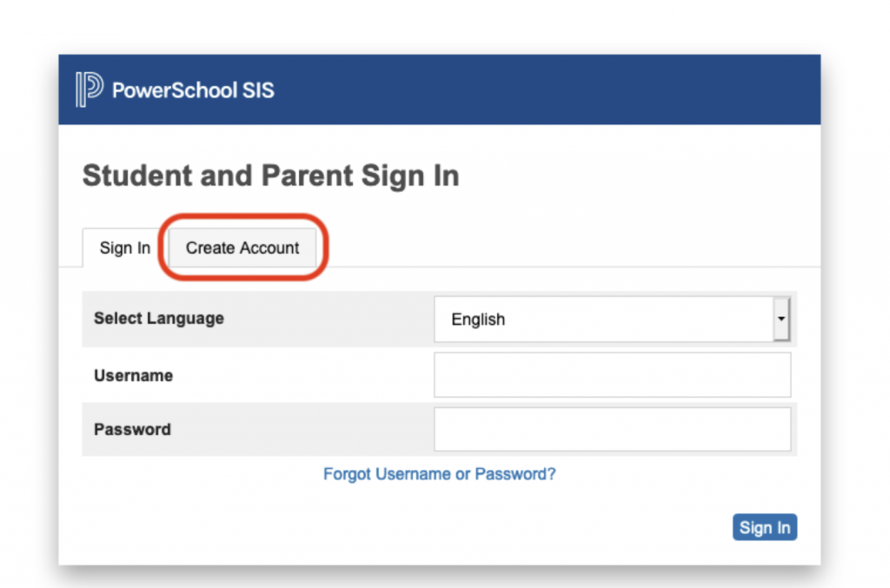Choose the English value in language box
The image size is (890, 588).
click(x=478, y=320)
